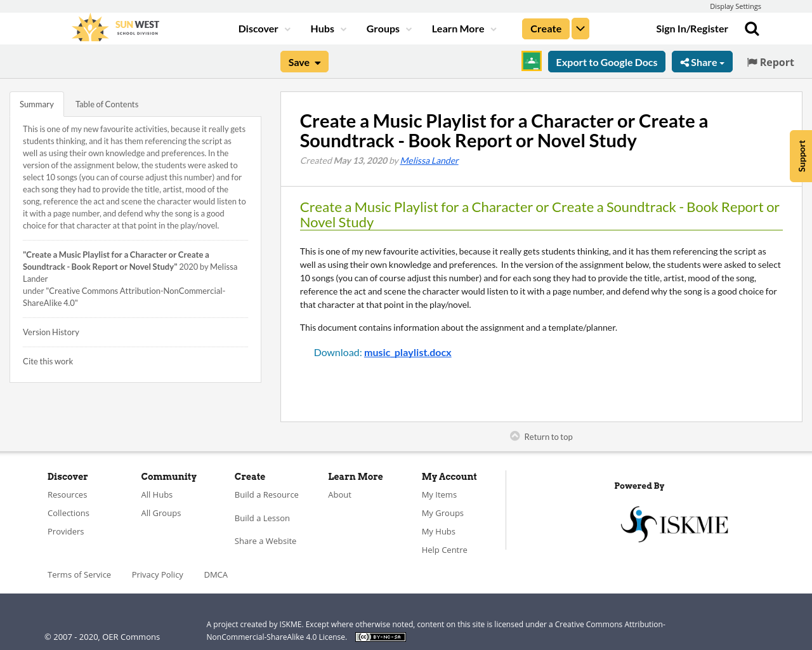Click the CC BY-NC-SA license badge
812x650 pixels.
coord(380,635)
